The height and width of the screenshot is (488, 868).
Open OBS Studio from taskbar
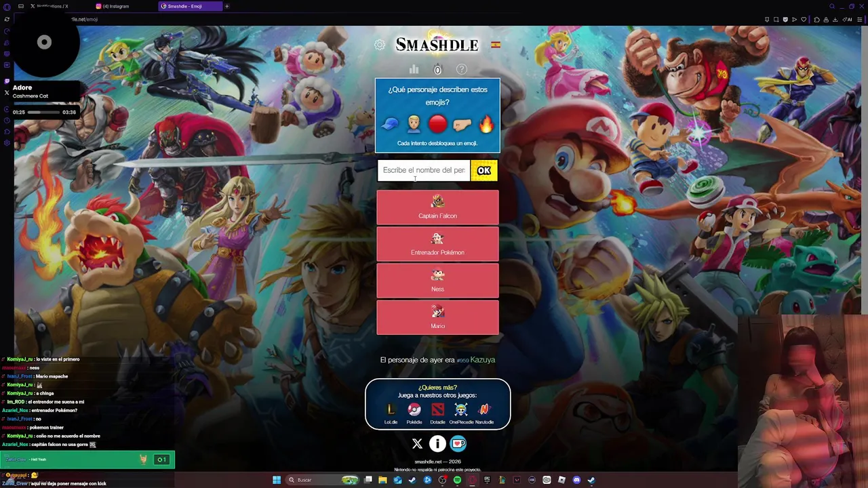pos(442,480)
